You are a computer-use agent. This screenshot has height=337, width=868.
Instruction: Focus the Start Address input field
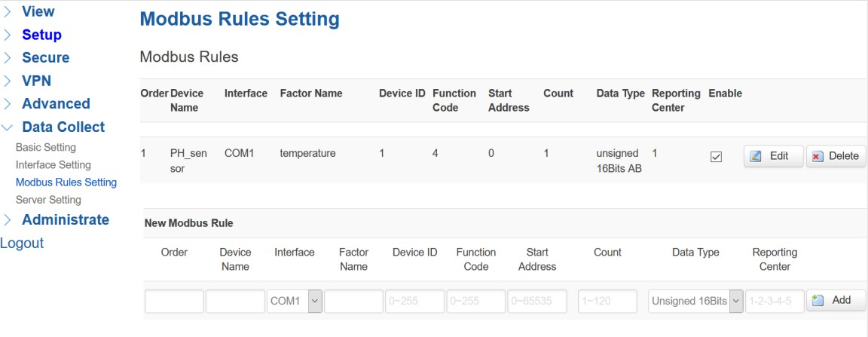click(x=536, y=301)
